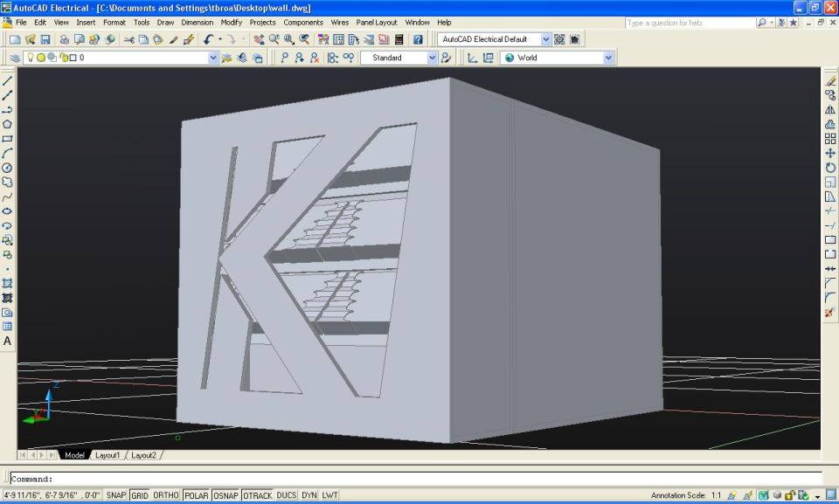Open the Help question mark icon
Screen dimensions: 839x504
pyautogui.click(x=418, y=39)
